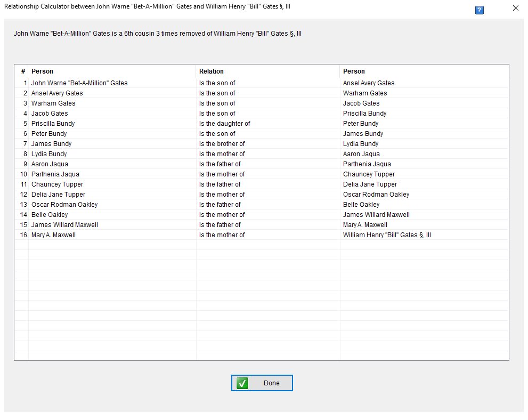
Task: Select Ansel Avery Gates in row 2 first column
Action: 57,93
